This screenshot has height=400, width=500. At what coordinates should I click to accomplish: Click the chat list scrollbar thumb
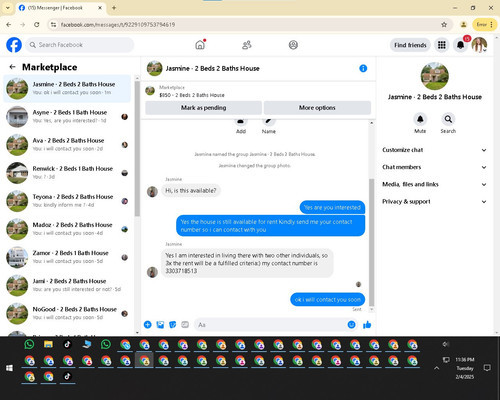pyautogui.click(x=137, y=148)
